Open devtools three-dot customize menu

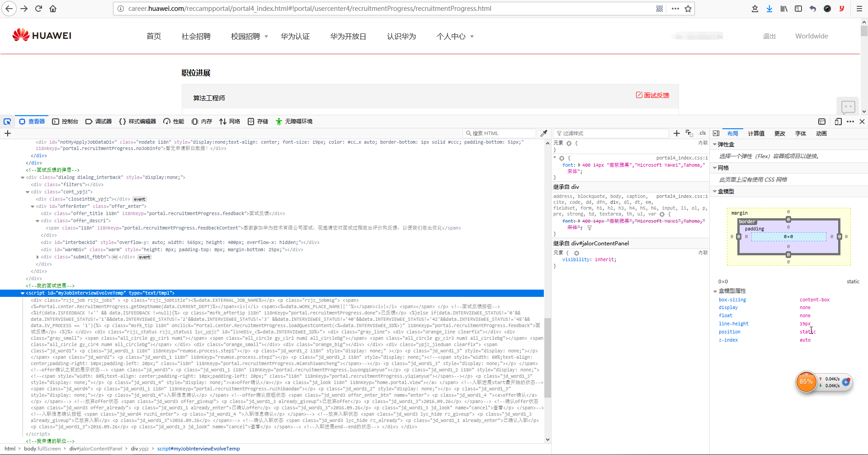coord(850,122)
